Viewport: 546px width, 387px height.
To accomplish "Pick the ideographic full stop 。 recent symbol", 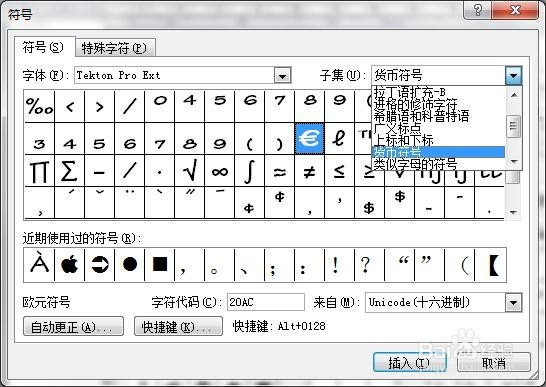I will [220, 265].
